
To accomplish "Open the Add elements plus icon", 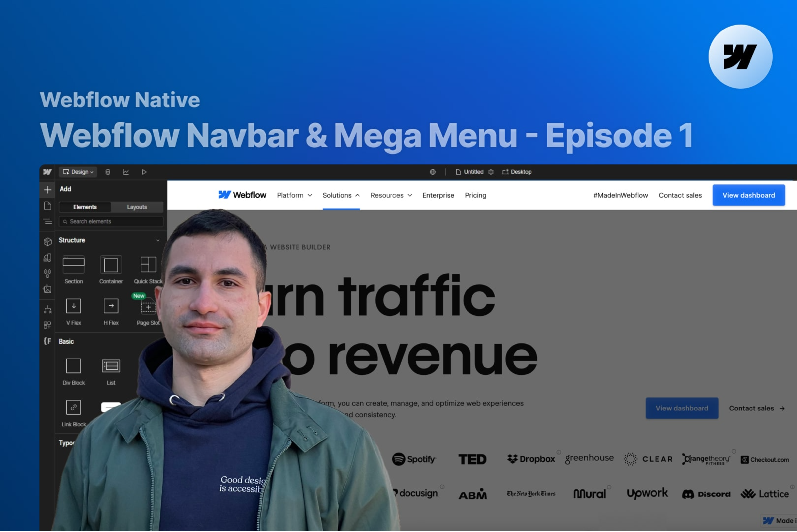I will click(47, 190).
